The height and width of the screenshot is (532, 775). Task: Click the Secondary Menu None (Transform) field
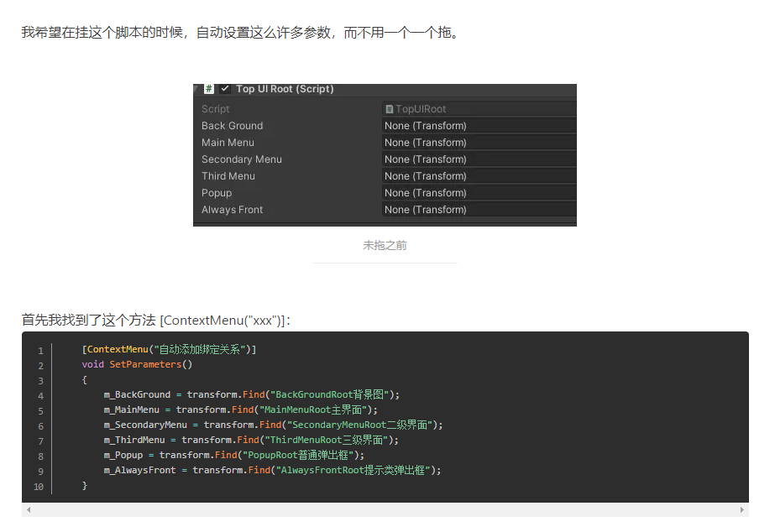(x=479, y=159)
